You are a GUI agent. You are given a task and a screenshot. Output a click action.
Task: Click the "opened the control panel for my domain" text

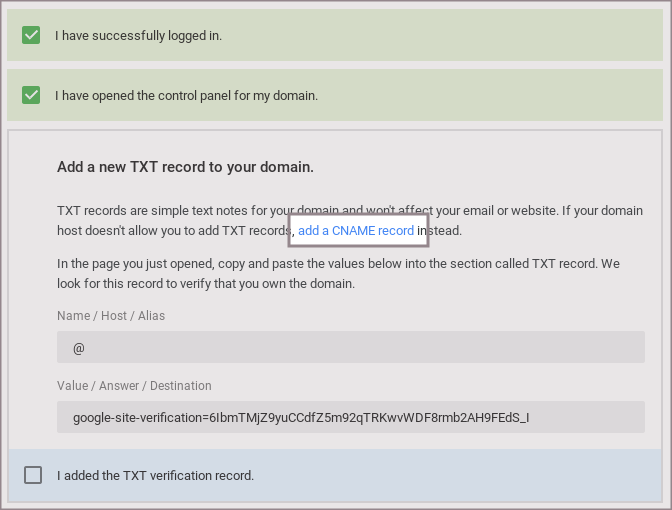(x=186, y=96)
